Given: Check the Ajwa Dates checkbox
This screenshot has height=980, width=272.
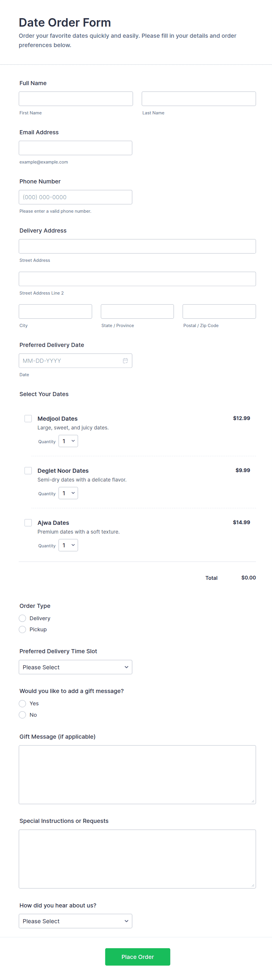Looking at the screenshot, I should pyautogui.click(x=28, y=523).
